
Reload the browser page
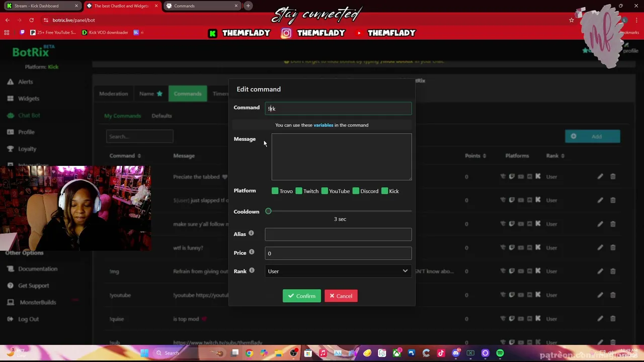pos(31,20)
